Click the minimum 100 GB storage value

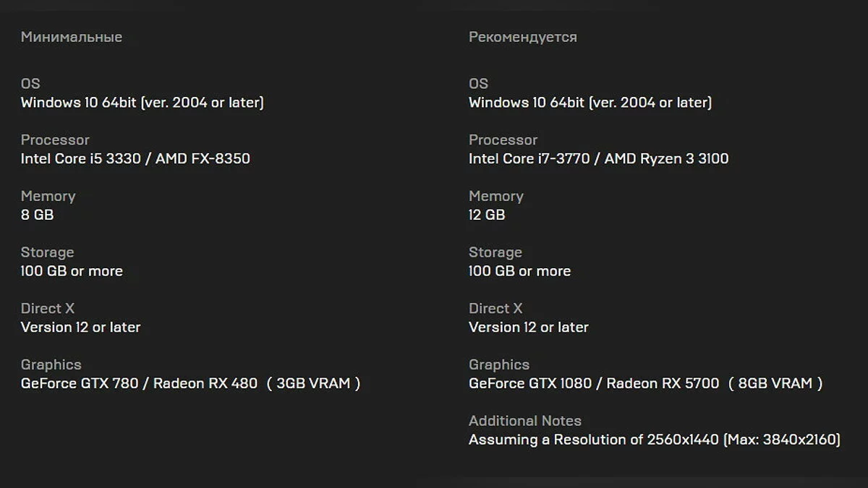pos(72,271)
